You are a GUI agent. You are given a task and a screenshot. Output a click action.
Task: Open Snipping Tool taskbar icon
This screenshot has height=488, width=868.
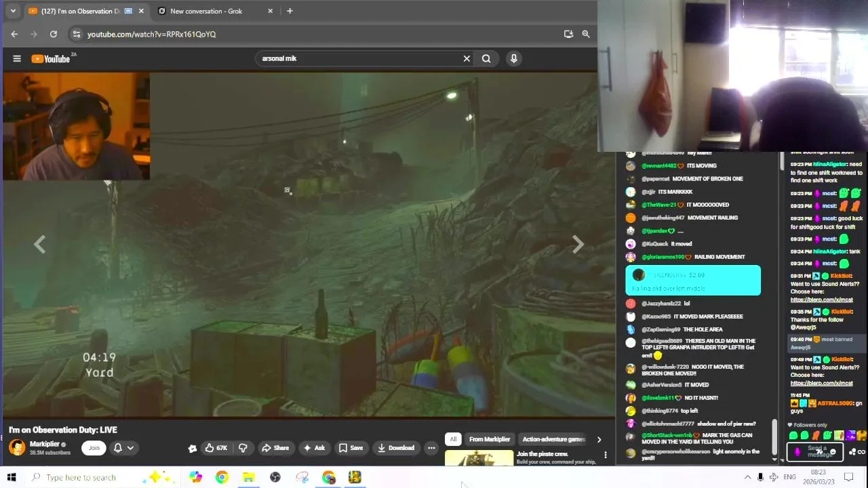[x=302, y=477]
